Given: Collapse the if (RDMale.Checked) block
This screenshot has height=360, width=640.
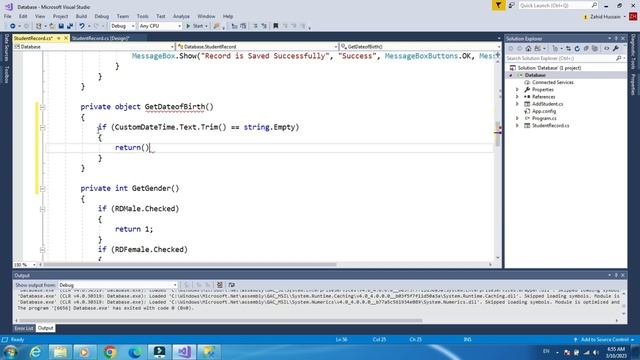Looking at the screenshot, I should [x=42, y=209].
